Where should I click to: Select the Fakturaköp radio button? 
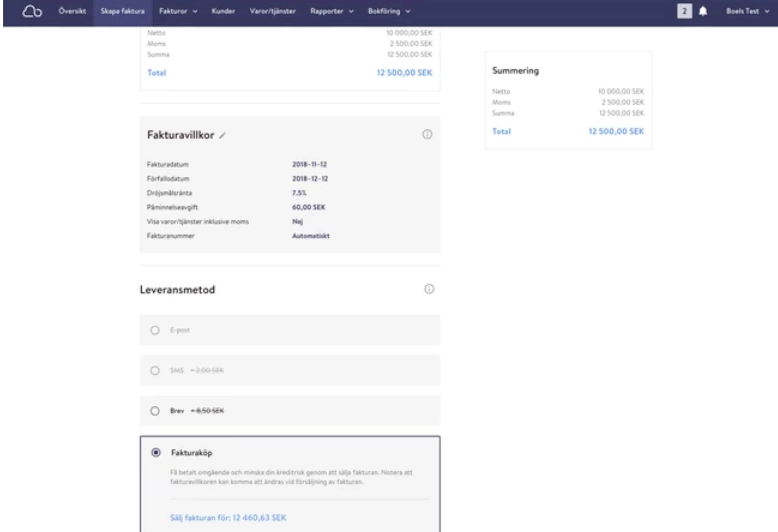(x=156, y=453)
